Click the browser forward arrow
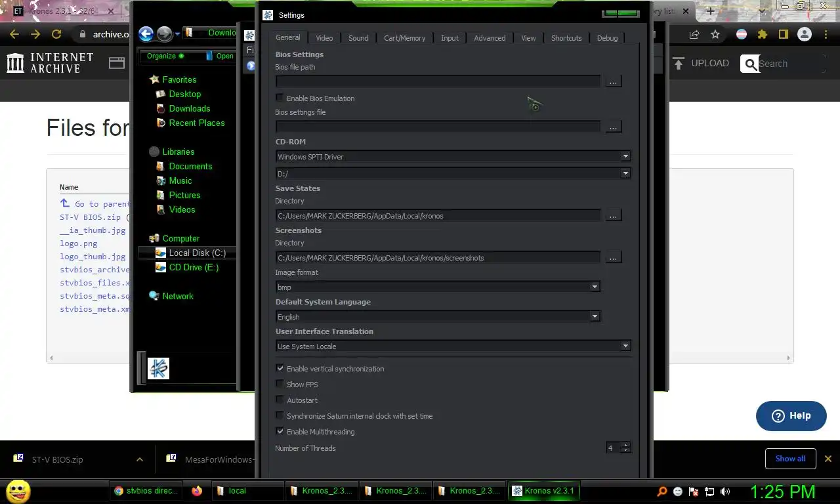The image size is (840, 504). point(35,34)
